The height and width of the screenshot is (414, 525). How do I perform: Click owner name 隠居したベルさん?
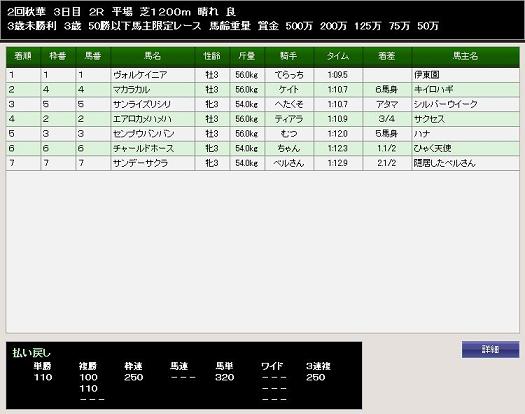(444, 163)
